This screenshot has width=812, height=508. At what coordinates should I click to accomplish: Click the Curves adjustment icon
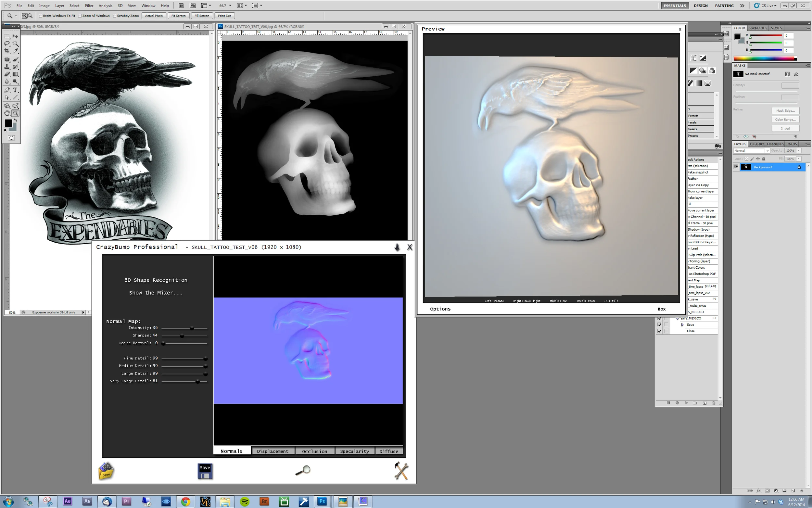693,58
